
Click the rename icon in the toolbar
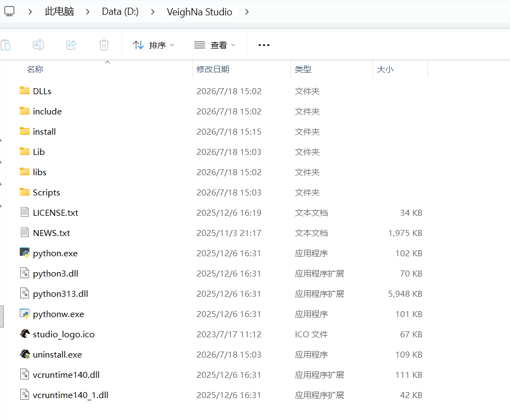(x=38, y=45)
